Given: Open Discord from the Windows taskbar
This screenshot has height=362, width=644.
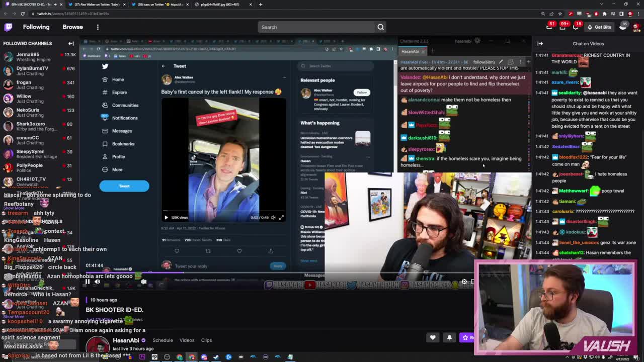Looking at the screenshot, I should [204, 357].
